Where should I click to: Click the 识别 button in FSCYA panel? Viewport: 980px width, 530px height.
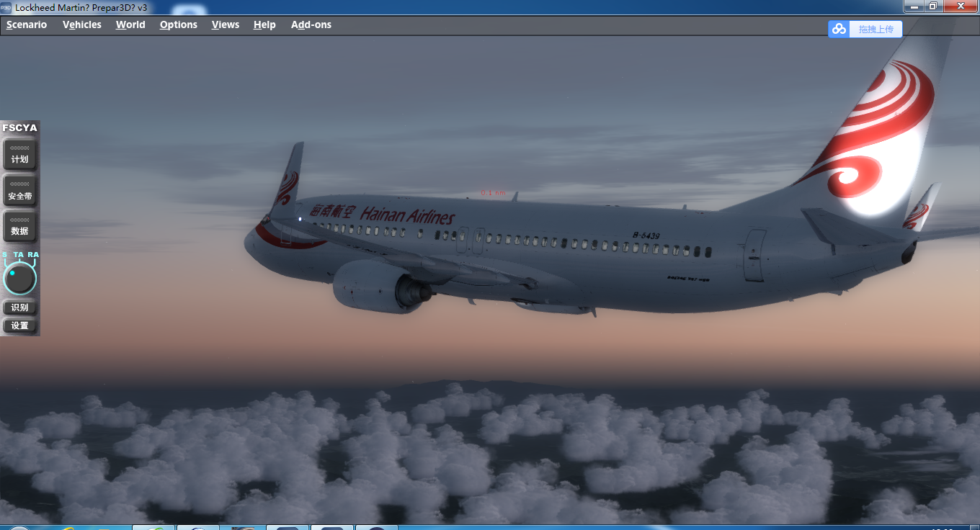[19, 307]
